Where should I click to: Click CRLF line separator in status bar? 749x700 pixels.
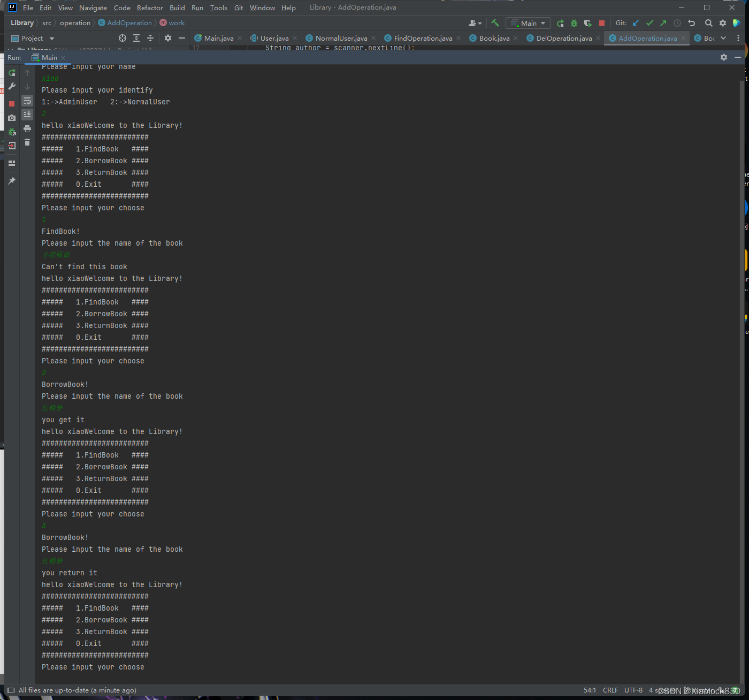coord(610,690)
